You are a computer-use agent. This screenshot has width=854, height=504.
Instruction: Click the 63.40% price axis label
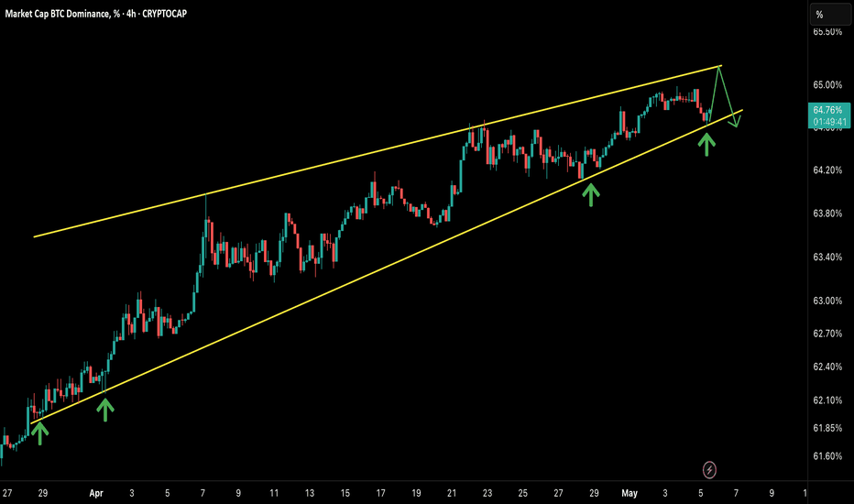tap(827, 257)
